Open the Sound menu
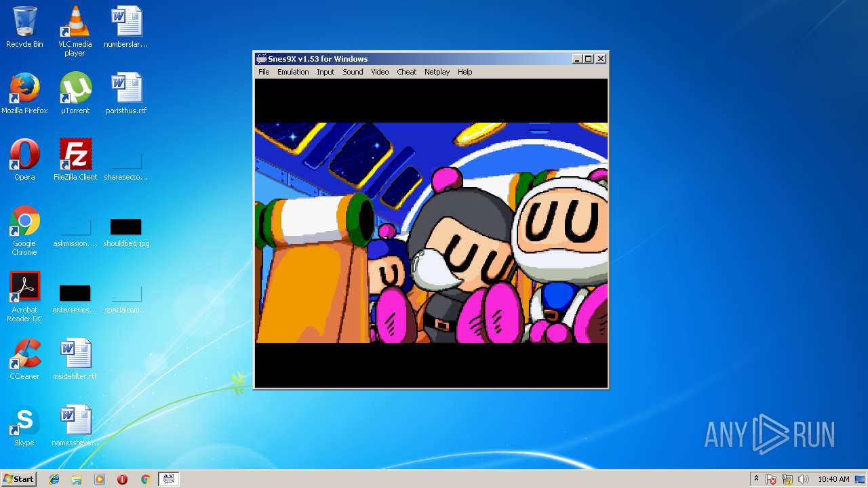868x488 pixels. 353,72
